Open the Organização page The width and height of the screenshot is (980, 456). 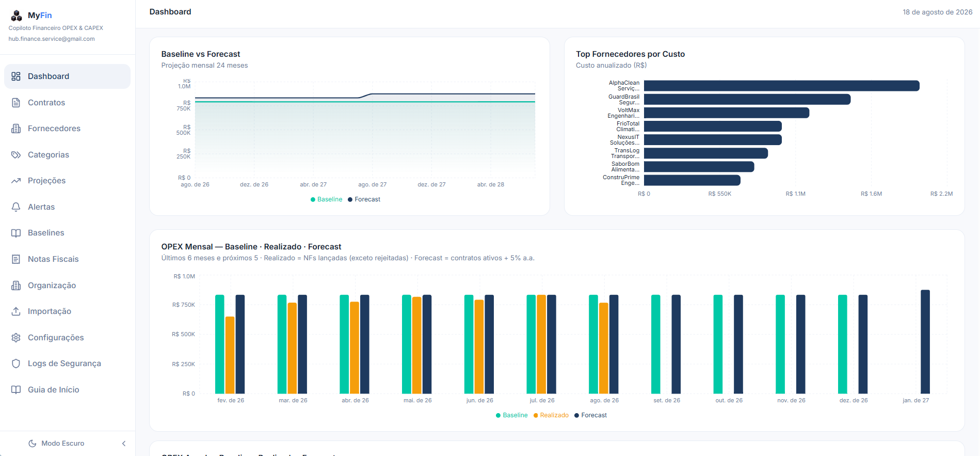(67, 286)
